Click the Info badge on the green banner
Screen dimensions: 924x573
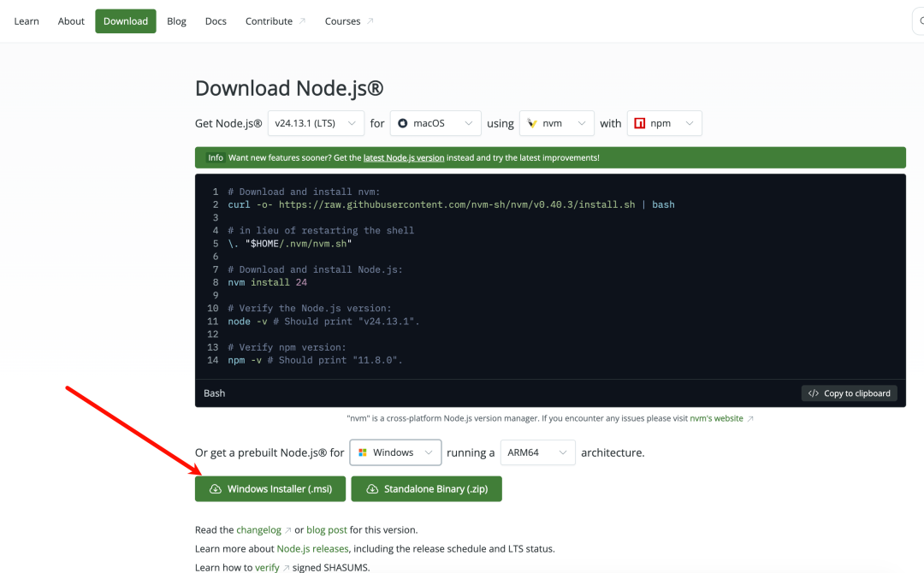tap(216, 157)
